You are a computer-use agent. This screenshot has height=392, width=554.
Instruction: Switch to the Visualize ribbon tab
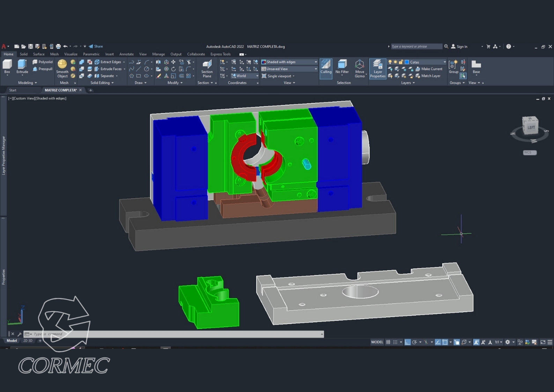[71, 54]
